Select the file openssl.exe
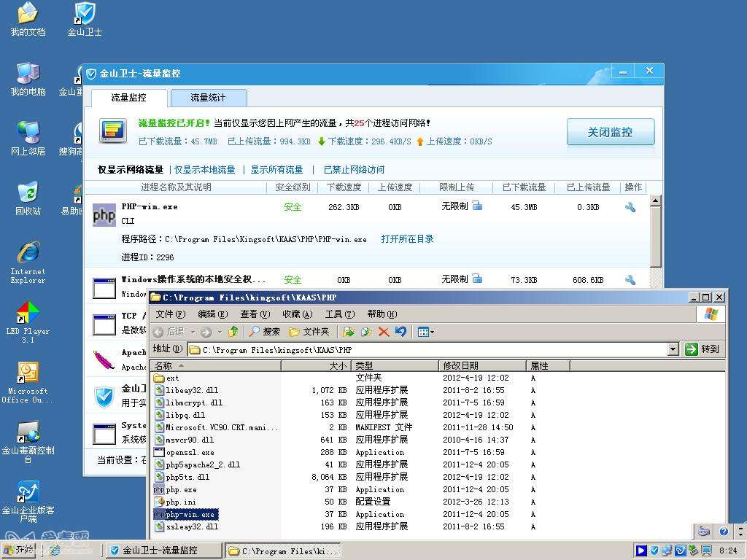 (x=184, y=452)
